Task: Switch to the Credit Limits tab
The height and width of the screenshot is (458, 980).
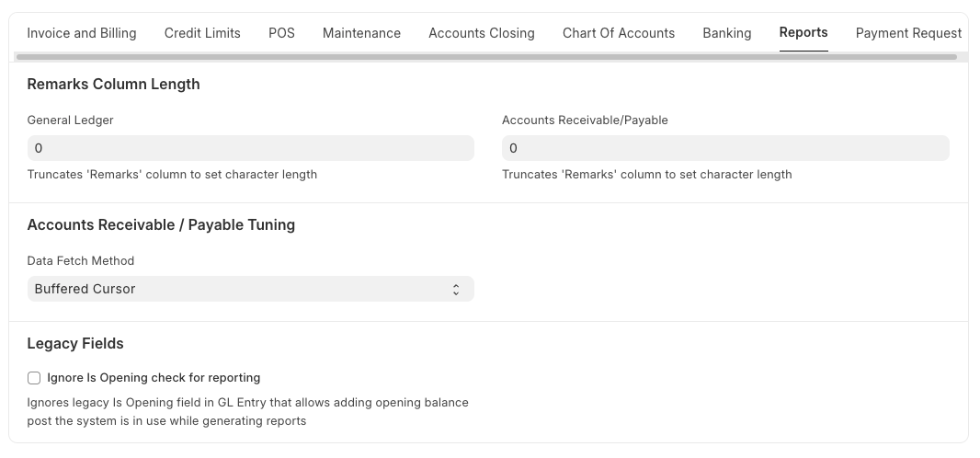Action: tap(202, 33)
